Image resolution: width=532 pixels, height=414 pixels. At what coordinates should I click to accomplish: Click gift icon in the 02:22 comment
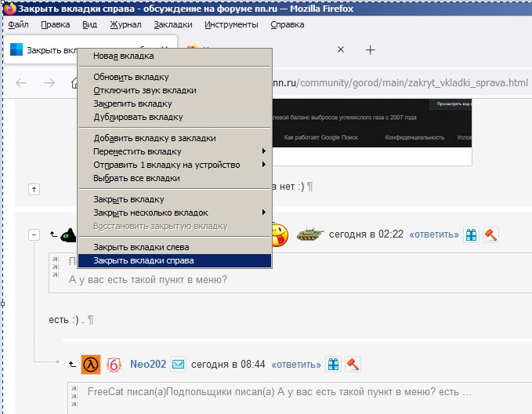click(471, 234)
